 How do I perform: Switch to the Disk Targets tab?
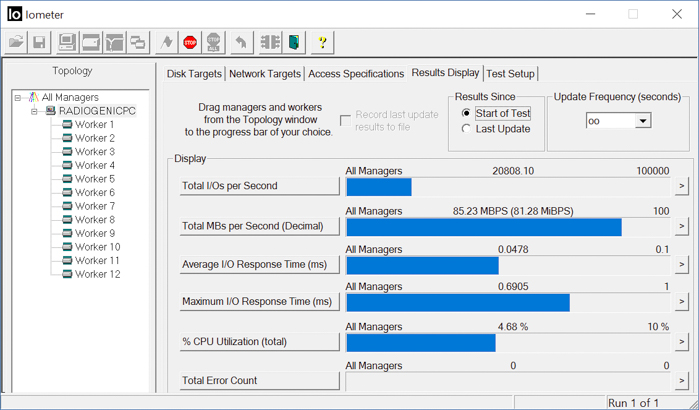click(195, 74)
